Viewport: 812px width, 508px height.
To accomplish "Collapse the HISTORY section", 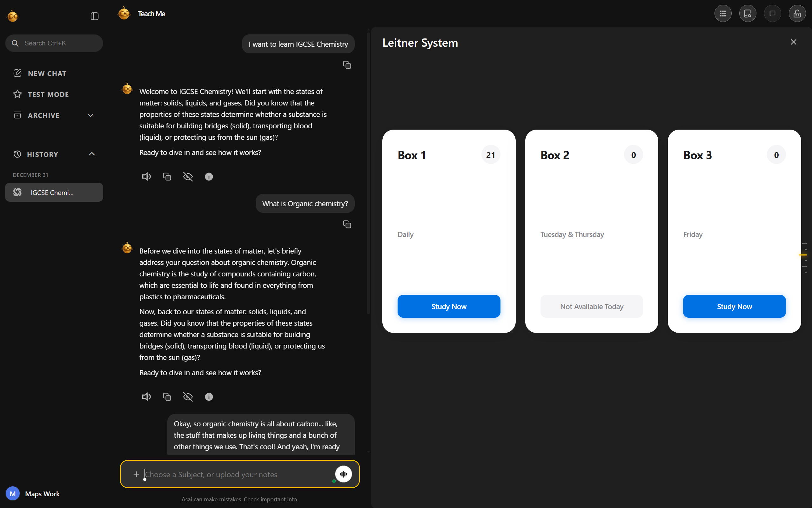I will pyautogui.click(x=91, y=153).
